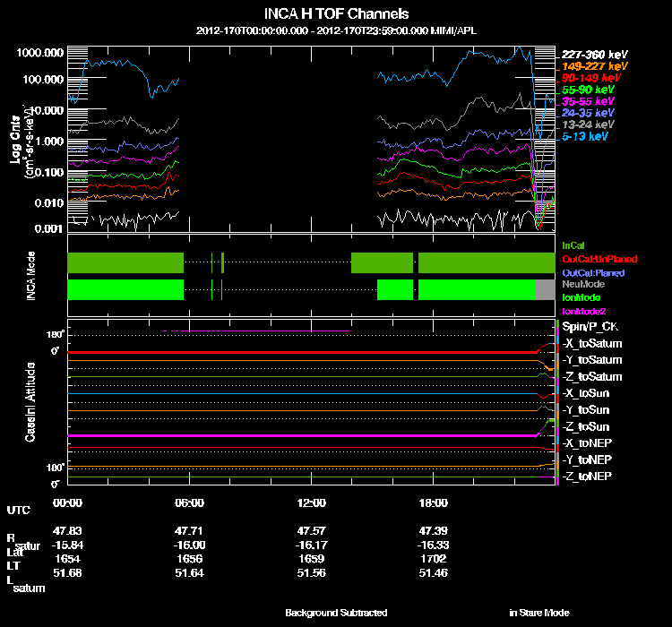Screen dimensions: 672x627
Task: Click the NeuMode legend entry
Action: [582, 284]
